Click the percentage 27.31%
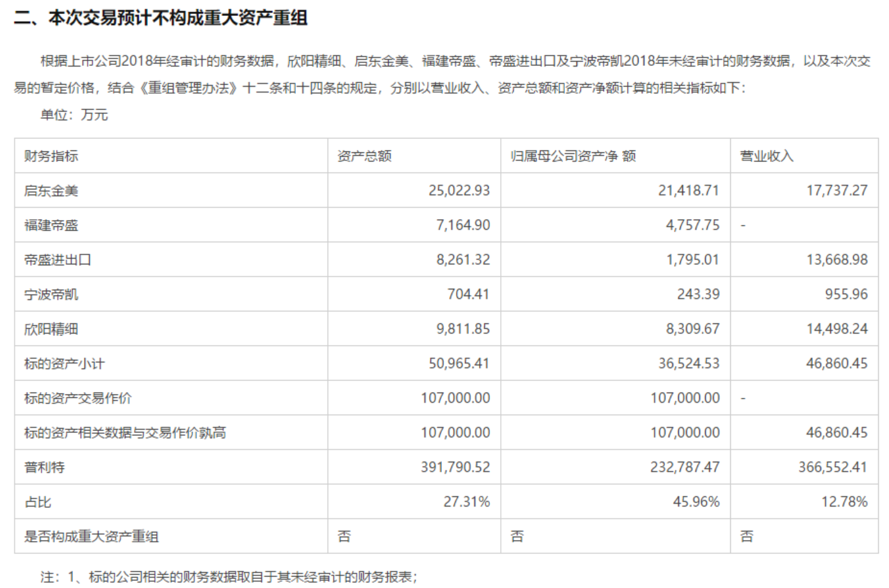Image resolution: width=889 pixels, height=588 pixels. pos(467,502)
